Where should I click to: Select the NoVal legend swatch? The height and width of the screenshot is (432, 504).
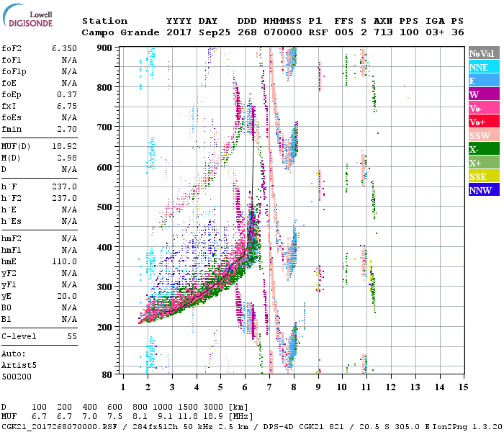click(x=484, y=53)
